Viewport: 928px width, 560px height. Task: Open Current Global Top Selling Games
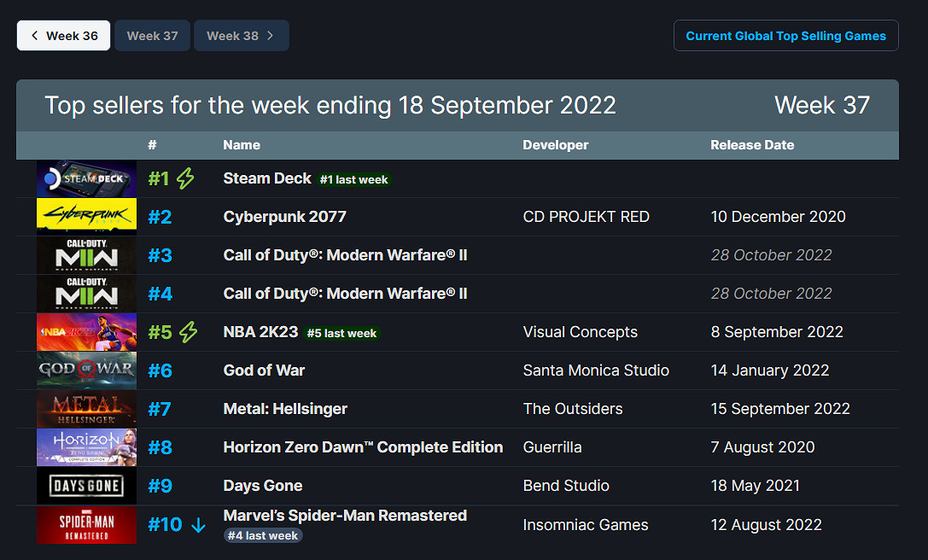pyautogui.click(x=785, y=36)
